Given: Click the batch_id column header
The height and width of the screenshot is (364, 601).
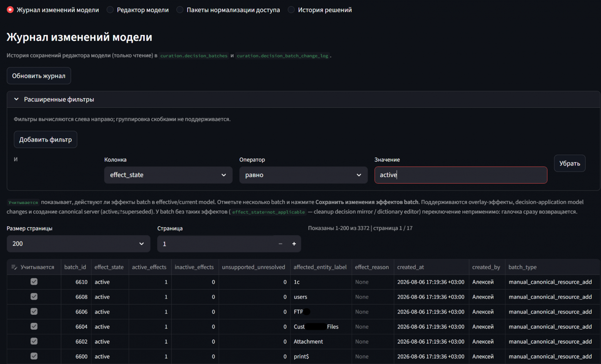Looking at the screenshot, I should coord(75,267).
